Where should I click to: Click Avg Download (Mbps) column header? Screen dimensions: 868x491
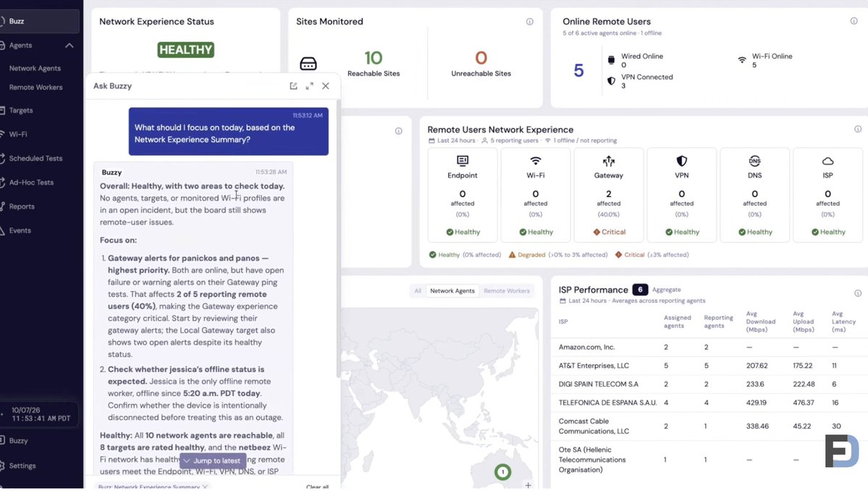pos(761,322)
